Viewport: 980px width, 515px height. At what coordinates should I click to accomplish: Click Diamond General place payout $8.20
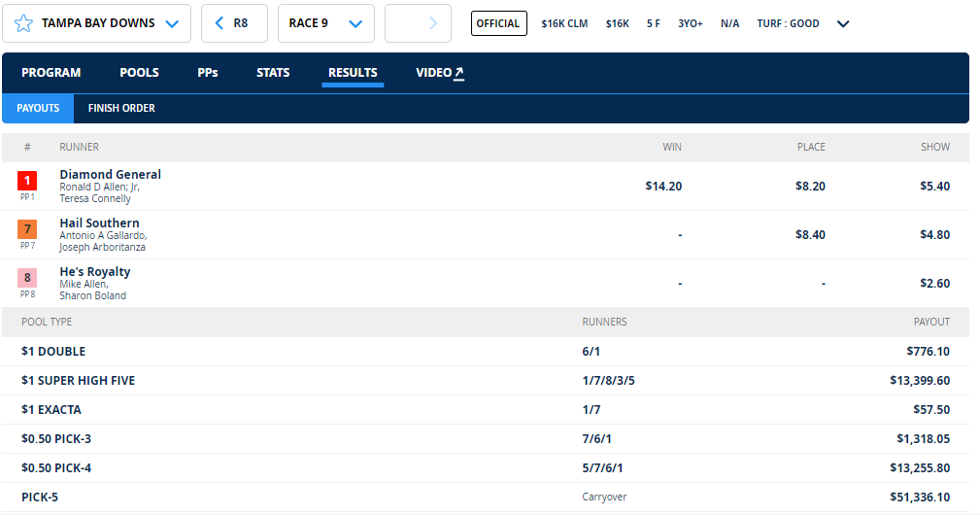click(810, 187)
